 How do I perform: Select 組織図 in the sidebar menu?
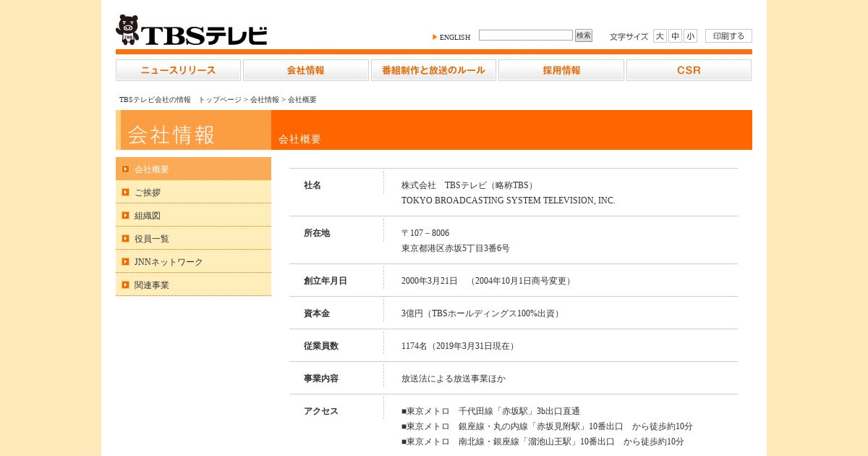click(193, 215)
